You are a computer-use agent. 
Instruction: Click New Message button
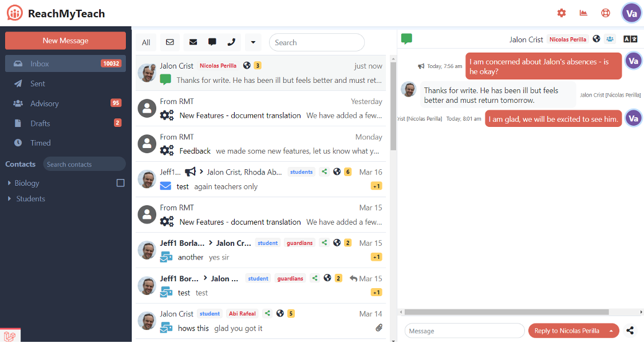coord(65,41)
